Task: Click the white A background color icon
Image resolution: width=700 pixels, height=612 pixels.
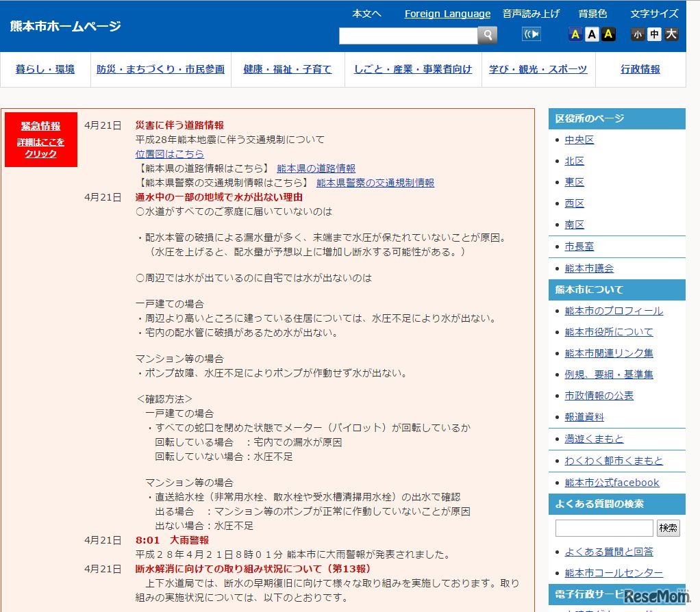Action: pos(591,34)
